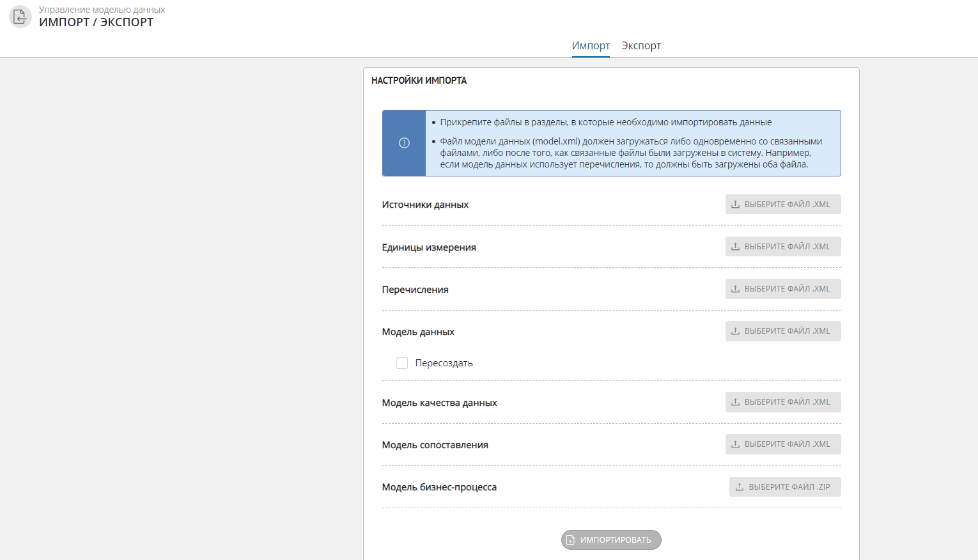Choose XML file for Перечисления
Viewport: 978px width, 560px height.
[x=783, y=289]
